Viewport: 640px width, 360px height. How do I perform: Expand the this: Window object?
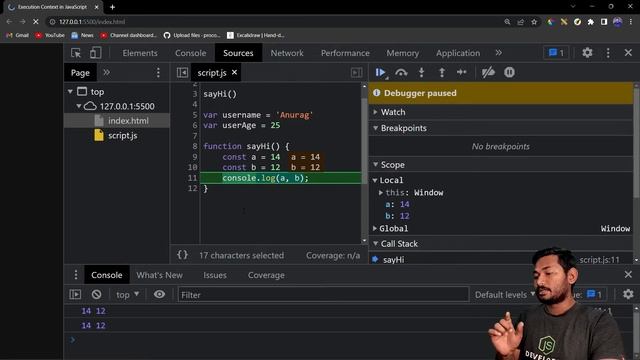pos(380,192)
